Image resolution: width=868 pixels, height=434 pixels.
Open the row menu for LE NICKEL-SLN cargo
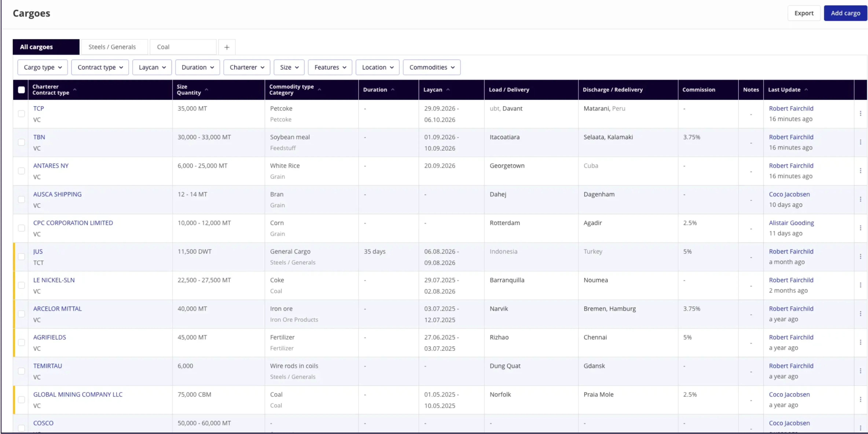pos(860,285)
